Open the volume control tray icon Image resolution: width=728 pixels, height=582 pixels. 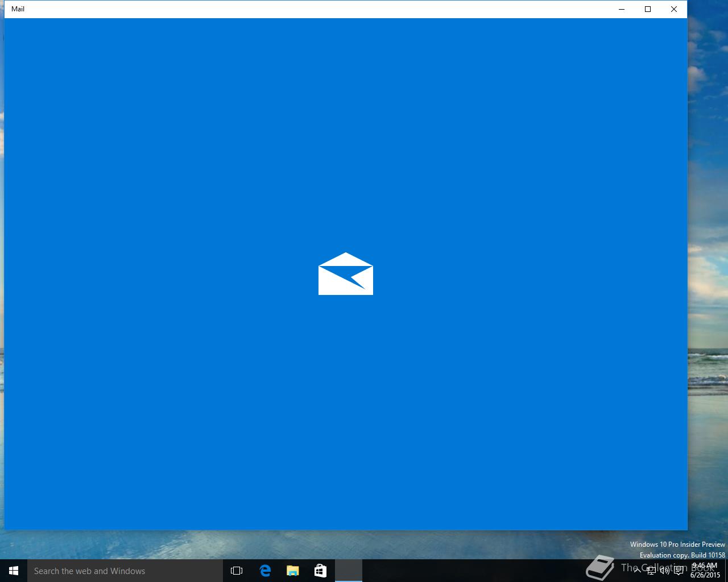665,571
